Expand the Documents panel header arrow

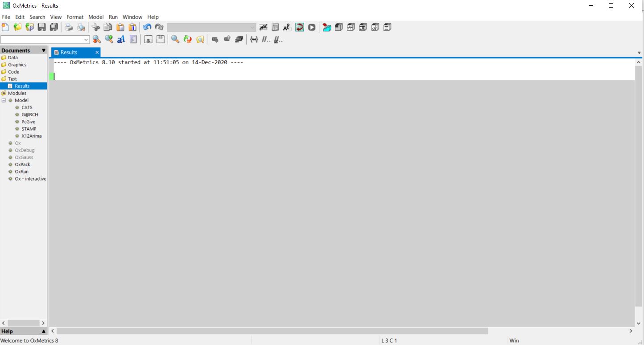tap(43, 50)
